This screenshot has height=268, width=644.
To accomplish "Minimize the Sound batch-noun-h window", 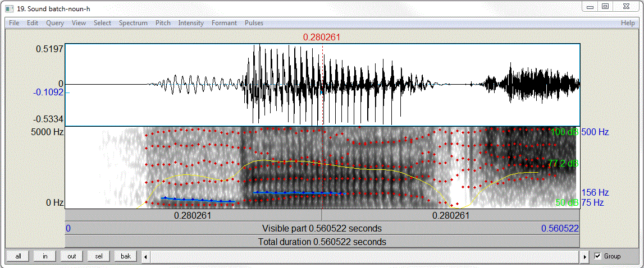I will pyautogui.click(x=591, y=7).
